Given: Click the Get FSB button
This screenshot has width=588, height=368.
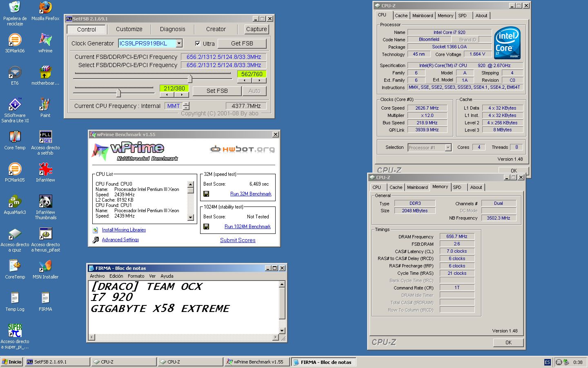Looking at the screenshot, I should (242, 43).
